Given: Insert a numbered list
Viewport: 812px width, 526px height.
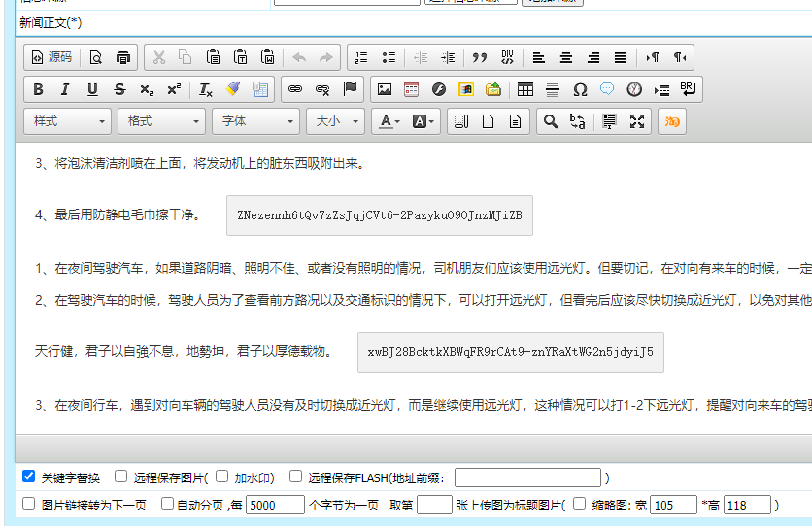Looking at the screenshot, I should pyautogui.click(x=361, y=57).
